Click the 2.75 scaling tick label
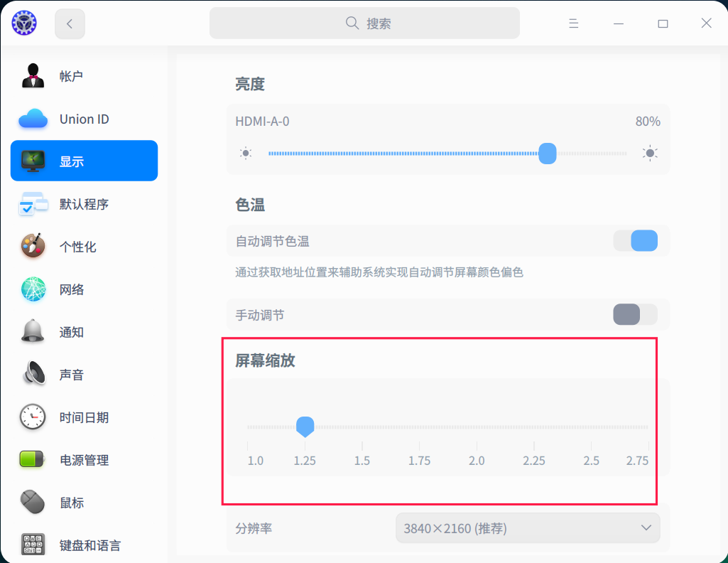 [637, 461]
